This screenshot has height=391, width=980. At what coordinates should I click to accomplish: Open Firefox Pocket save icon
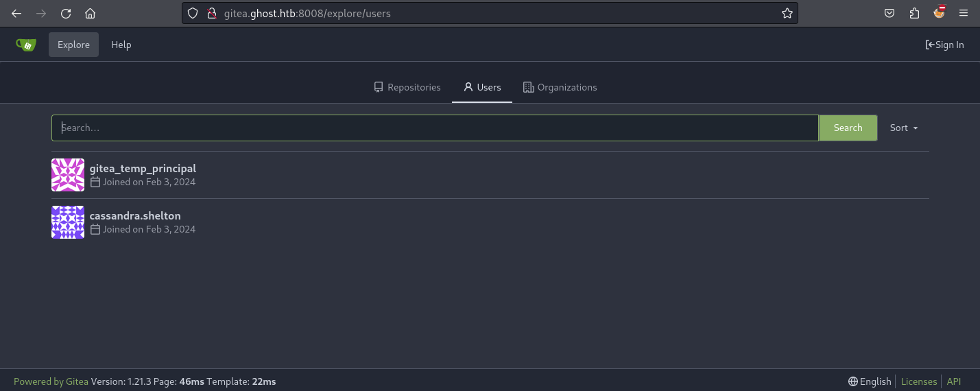[889, 13]
